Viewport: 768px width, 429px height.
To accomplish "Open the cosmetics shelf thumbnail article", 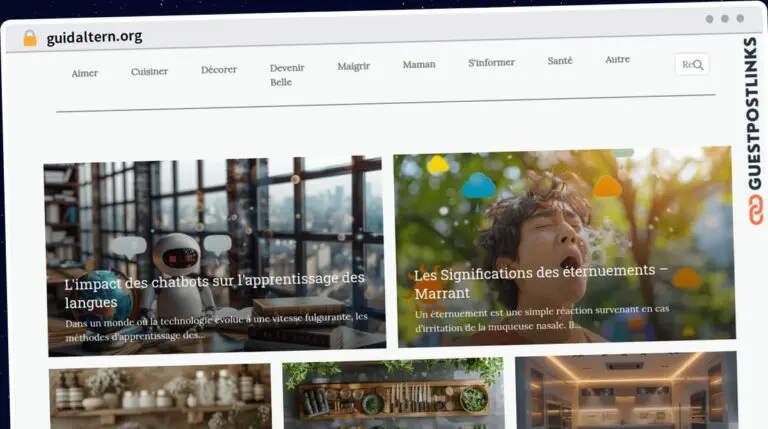I will [160, 397].
